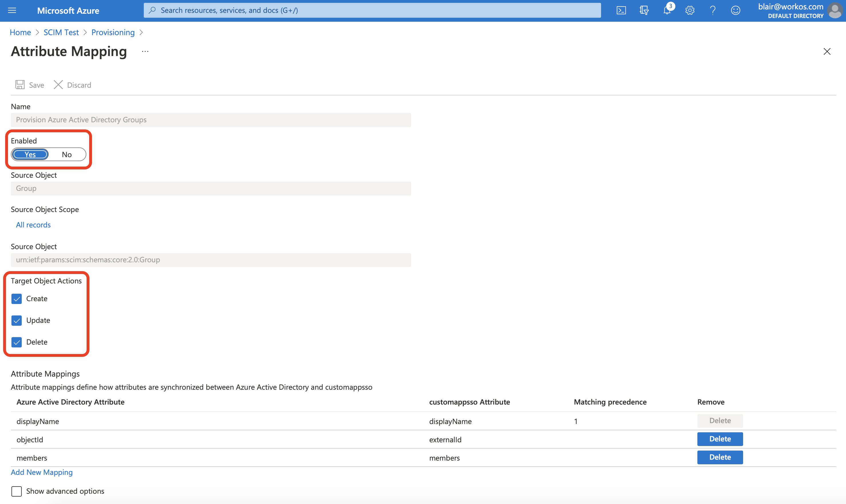Uncheck the Update target action
This screenshot has height=504, width=846.
[17, 320]
